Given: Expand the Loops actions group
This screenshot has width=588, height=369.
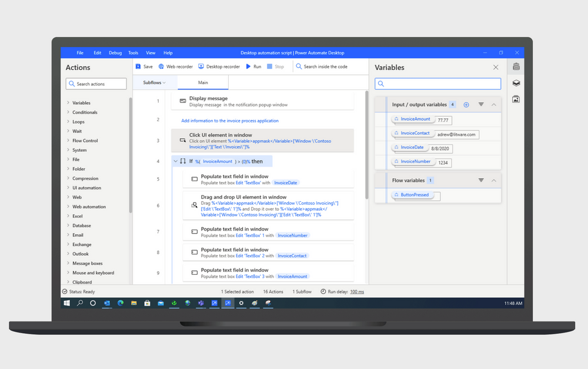Looking at the screenshot, I should (68, 121).
